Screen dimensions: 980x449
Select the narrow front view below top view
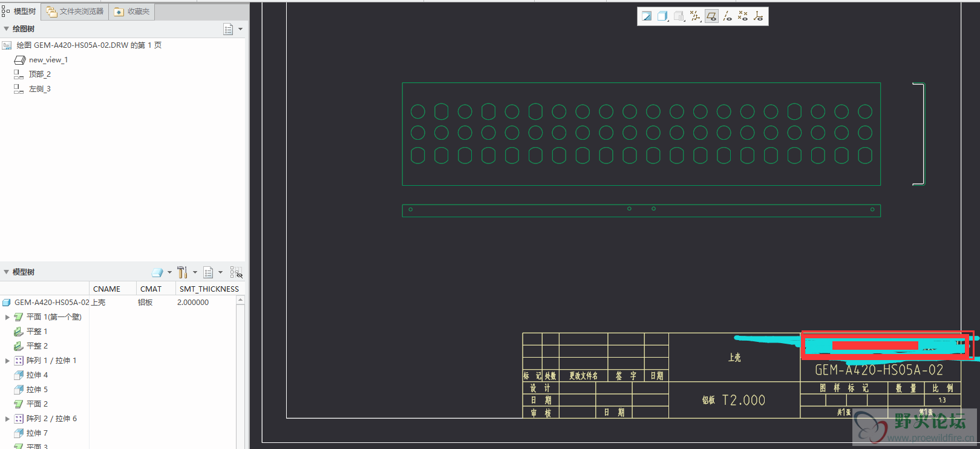click(641, 211)
